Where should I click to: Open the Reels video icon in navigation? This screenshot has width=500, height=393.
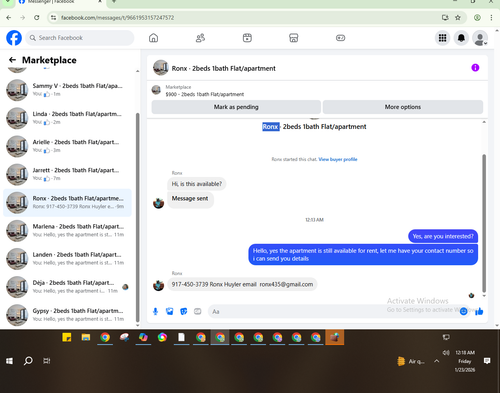tap(247, 38)
